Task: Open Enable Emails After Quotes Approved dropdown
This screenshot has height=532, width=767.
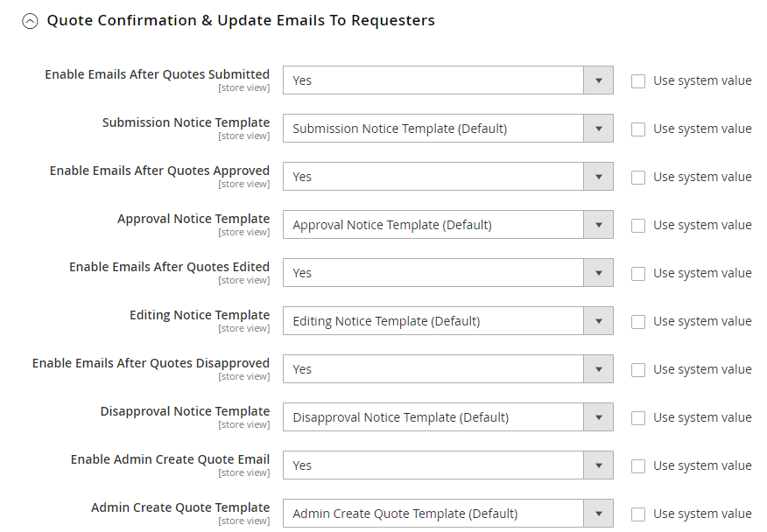Action: [447, 177]
